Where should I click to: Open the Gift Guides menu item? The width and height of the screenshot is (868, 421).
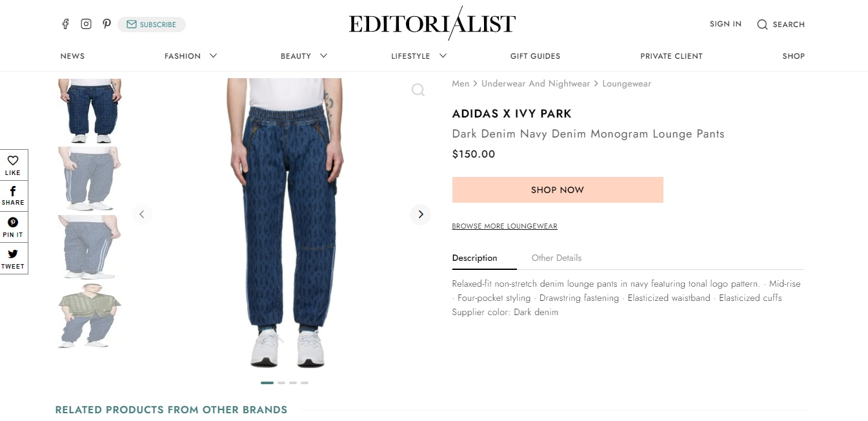pos(535,56)
